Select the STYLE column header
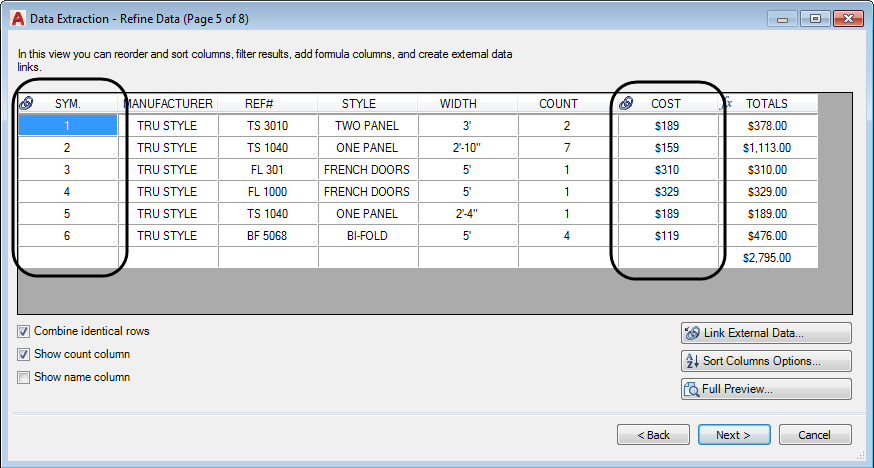The width and height of the screenshot is (874, 468). [x=368, y=104]
